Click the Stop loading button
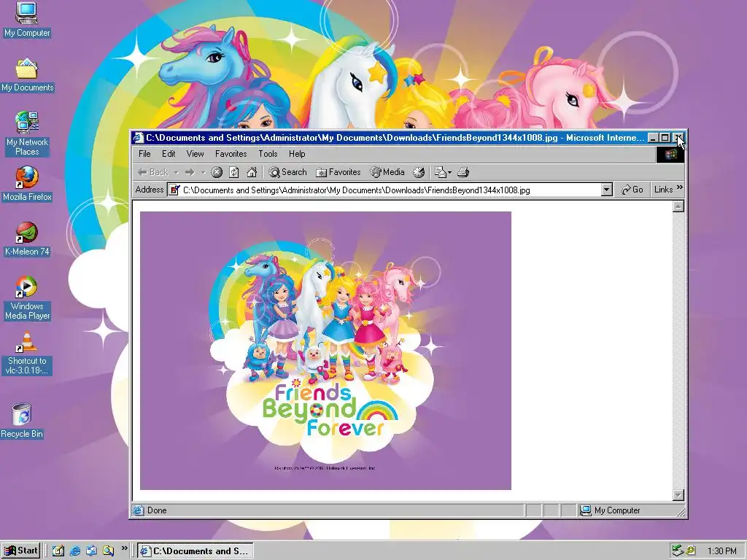The image size is (747, 560). pyautogui.click(x=217, y=172)
